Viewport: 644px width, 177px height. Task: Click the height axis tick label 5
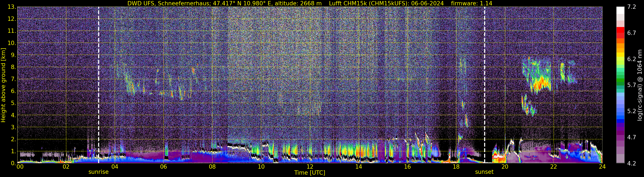(13, 103)
